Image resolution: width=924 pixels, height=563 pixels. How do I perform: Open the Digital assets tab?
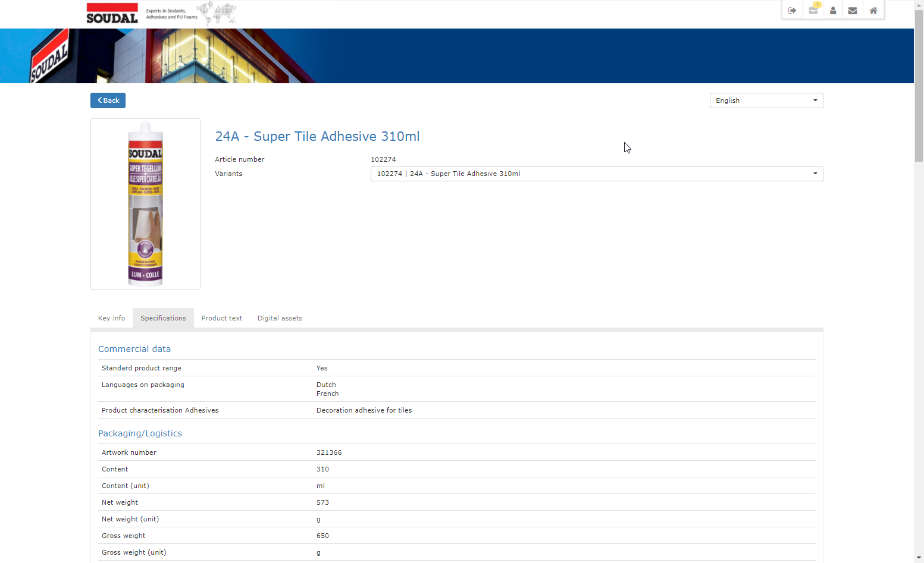[x=280, y=318]
